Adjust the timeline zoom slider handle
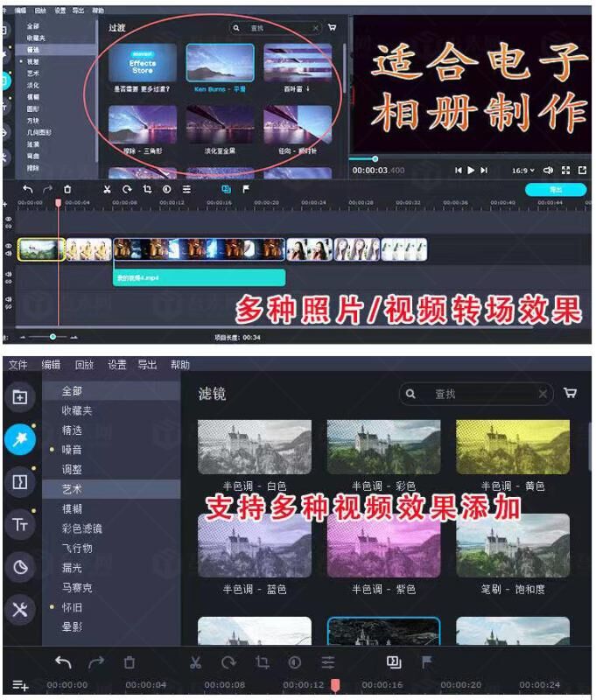The height and width of the screenshot is (700, 596). [x=53, y=336]
